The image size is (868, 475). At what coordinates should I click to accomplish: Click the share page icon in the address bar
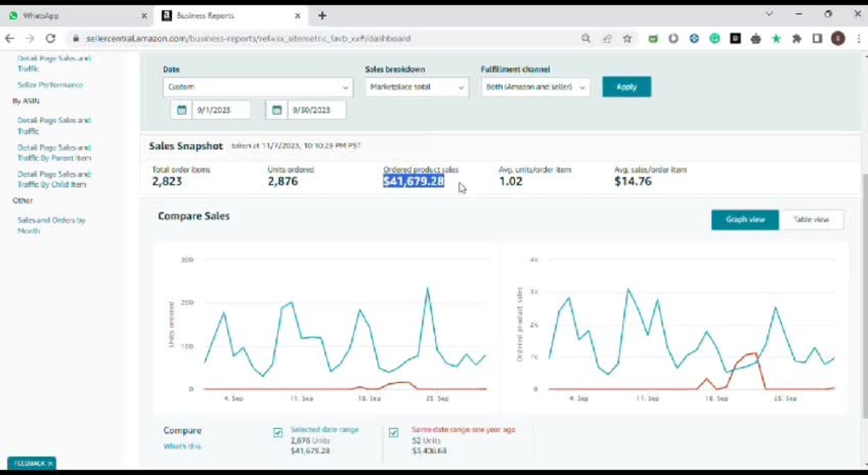(x=608, y=38)
